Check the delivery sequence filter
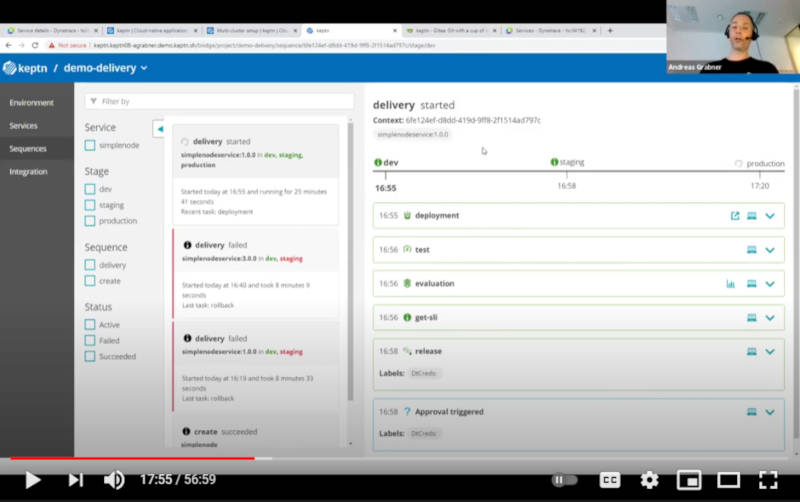The height and width of the screenshot is (502, 800). (90, 265)
